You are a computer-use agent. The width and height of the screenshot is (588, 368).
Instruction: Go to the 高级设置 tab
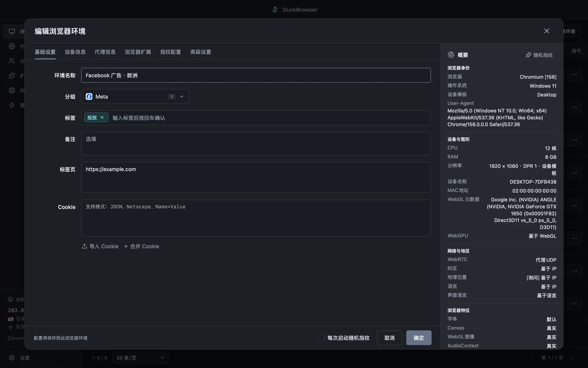pos(201,52)
